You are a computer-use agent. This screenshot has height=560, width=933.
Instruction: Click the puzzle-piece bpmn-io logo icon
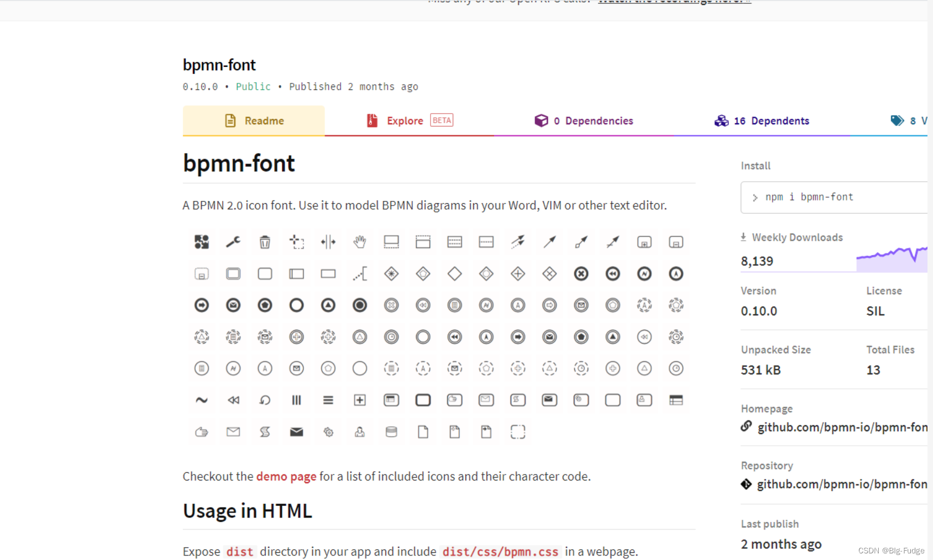202,242
